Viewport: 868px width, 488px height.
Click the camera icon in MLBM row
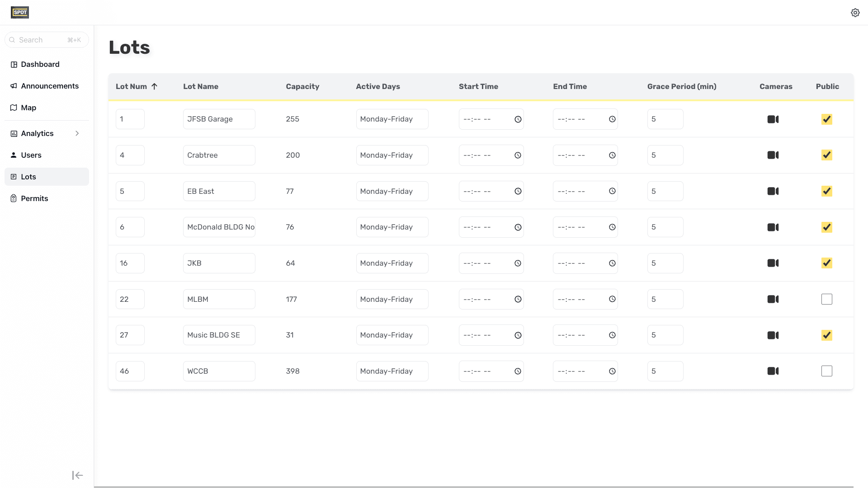[773, 299]
